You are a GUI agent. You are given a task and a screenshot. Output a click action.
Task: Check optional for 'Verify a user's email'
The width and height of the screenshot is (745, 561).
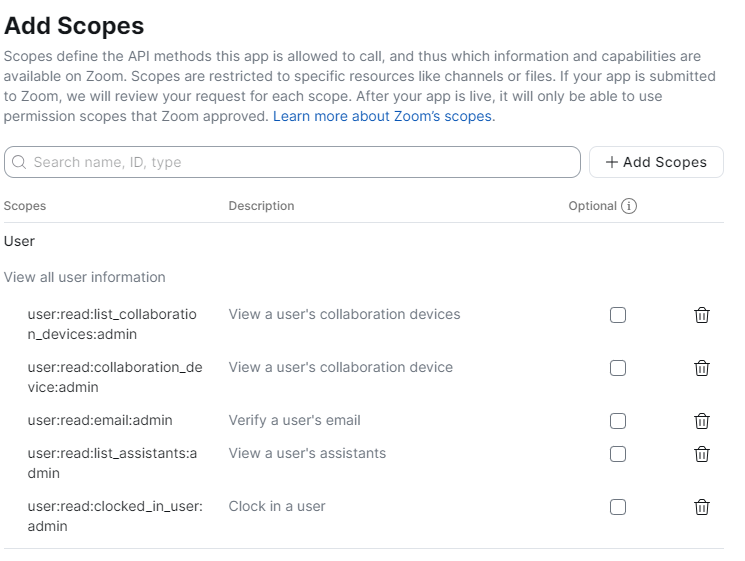pyautogui.click(x=618, y=421)
